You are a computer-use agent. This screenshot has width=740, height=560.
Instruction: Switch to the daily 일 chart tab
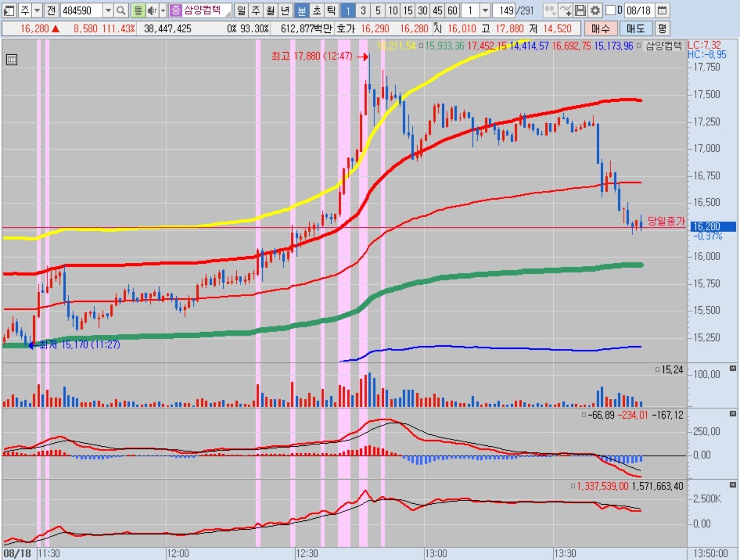pos(241,10)
